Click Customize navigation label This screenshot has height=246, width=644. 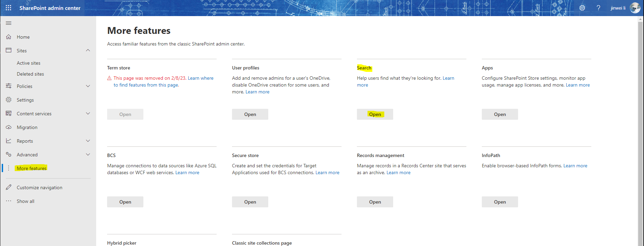(39, 187)
